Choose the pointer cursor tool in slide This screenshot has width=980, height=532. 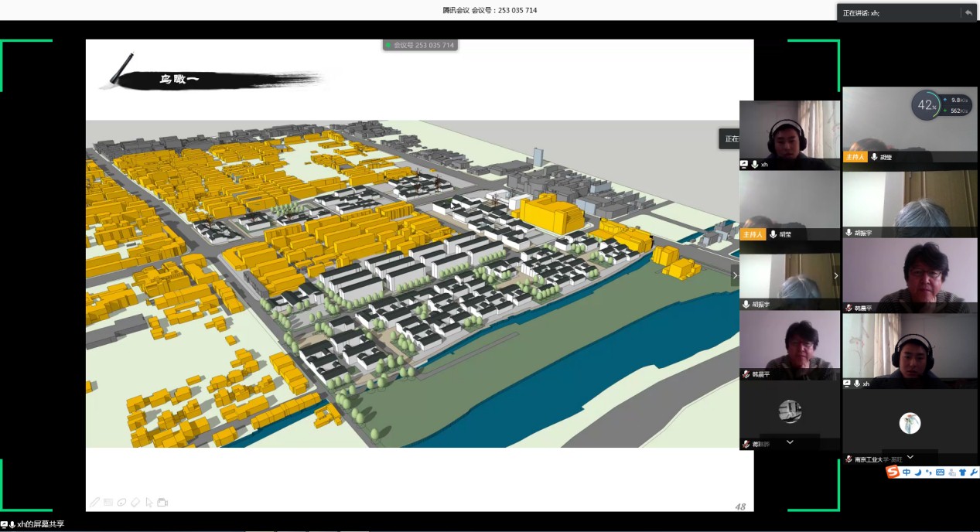click(x=149, y=503)
